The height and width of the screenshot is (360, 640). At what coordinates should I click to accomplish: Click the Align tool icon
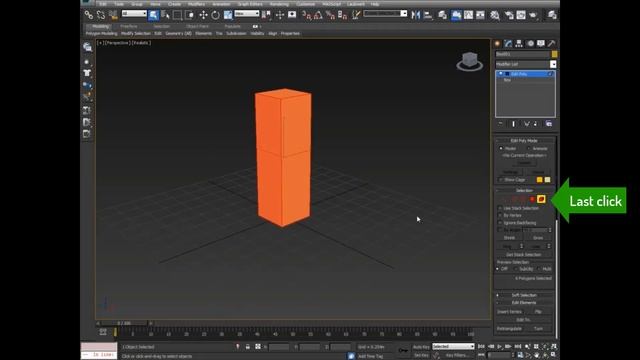pos(428,15)
